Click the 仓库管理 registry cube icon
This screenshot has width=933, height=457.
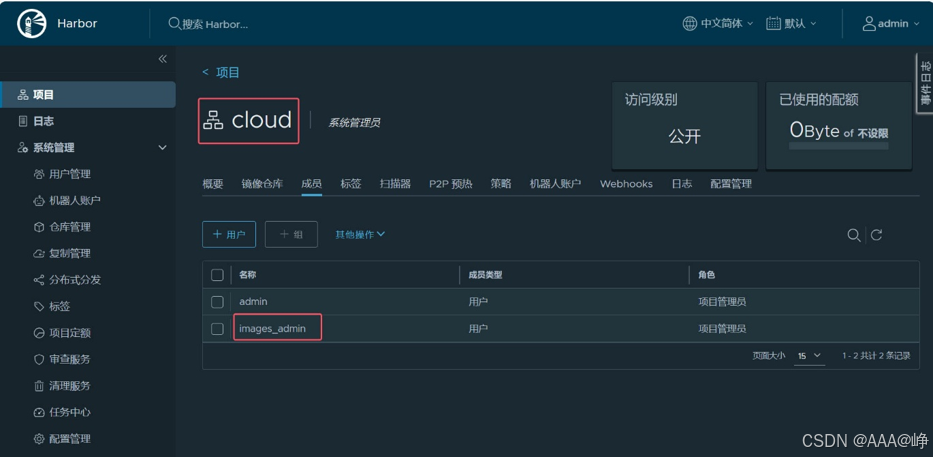tap(39, 227)
